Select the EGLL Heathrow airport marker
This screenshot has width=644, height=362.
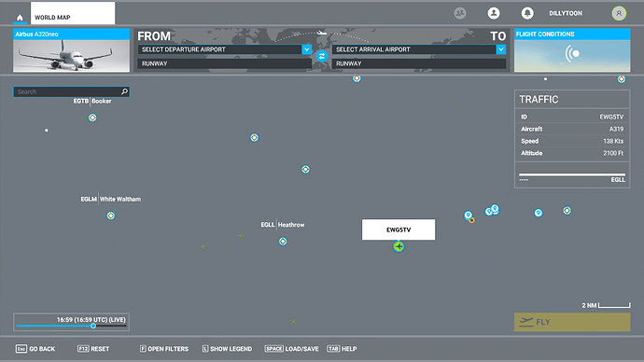283,242
